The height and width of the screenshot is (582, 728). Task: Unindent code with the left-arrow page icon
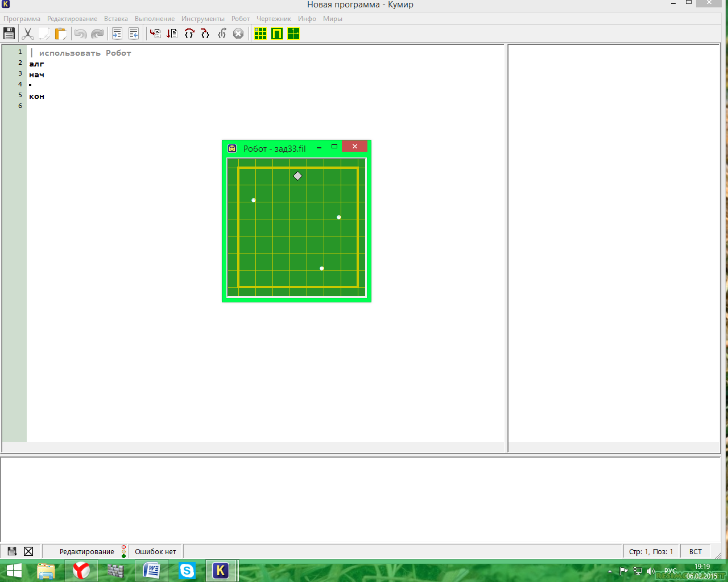point(134,34)
